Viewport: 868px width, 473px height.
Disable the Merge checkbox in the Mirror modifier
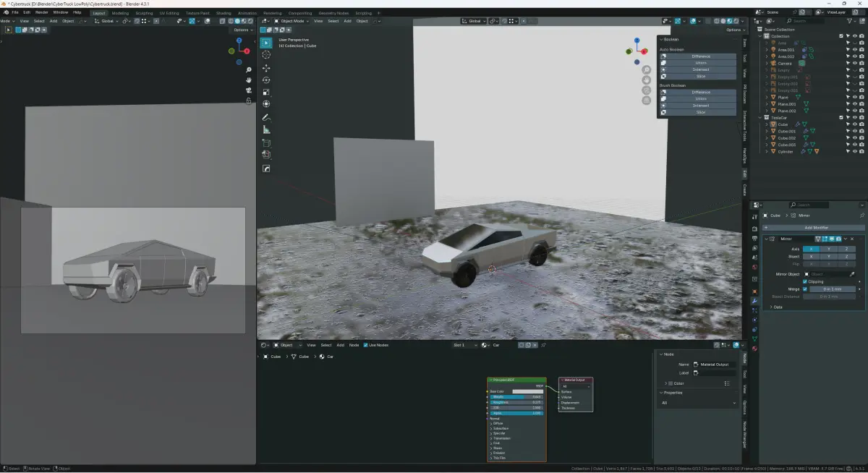pos(805,289)
